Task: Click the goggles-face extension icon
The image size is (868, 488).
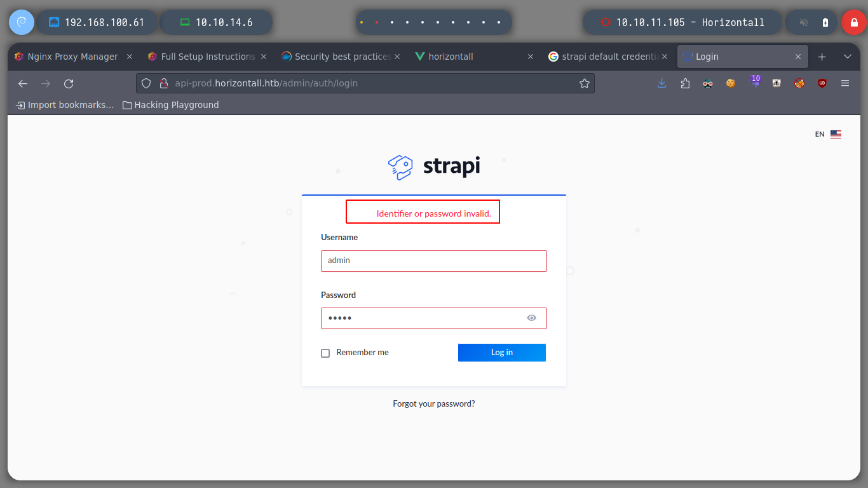Action: click(x=708, y=83)
